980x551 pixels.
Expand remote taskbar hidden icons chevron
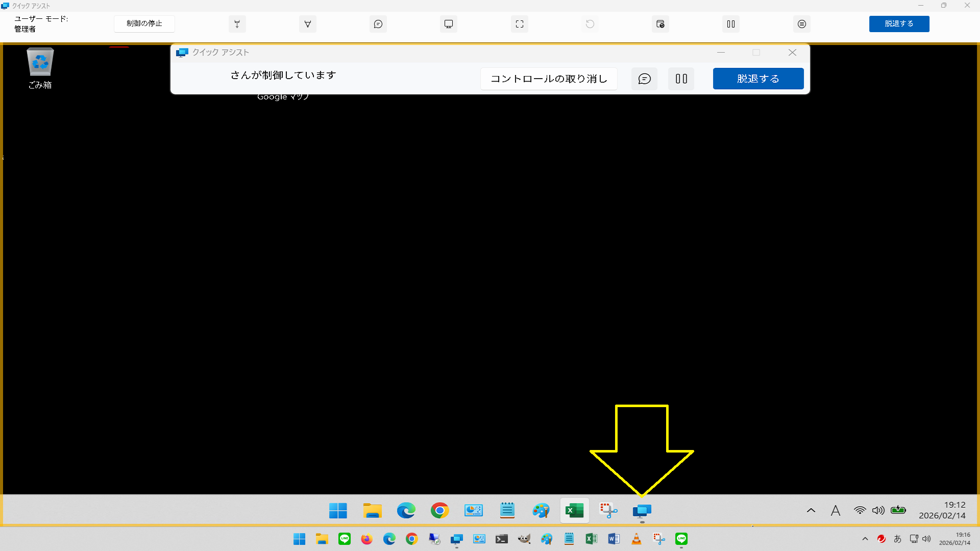pos(811,510)
